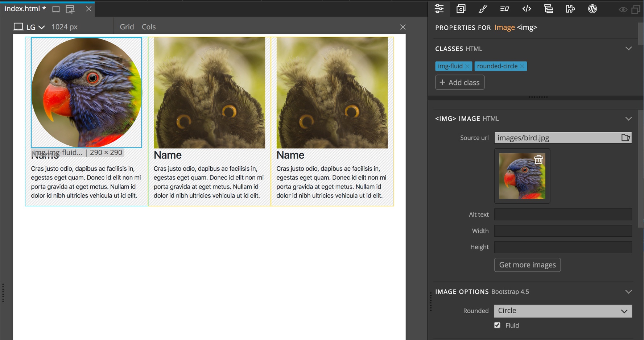Click the right card Name heading
Image resolution: width=644 pixels, height=340 pixels.
[290, 155]
